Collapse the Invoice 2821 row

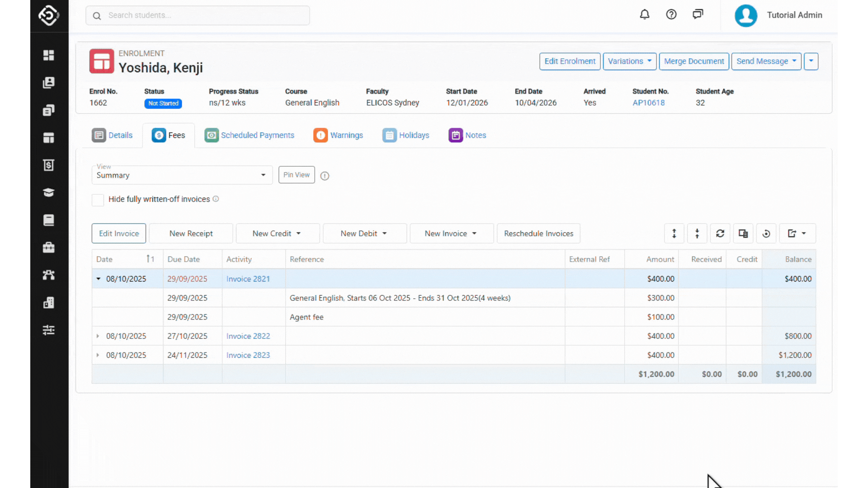(x=98, y=279)
